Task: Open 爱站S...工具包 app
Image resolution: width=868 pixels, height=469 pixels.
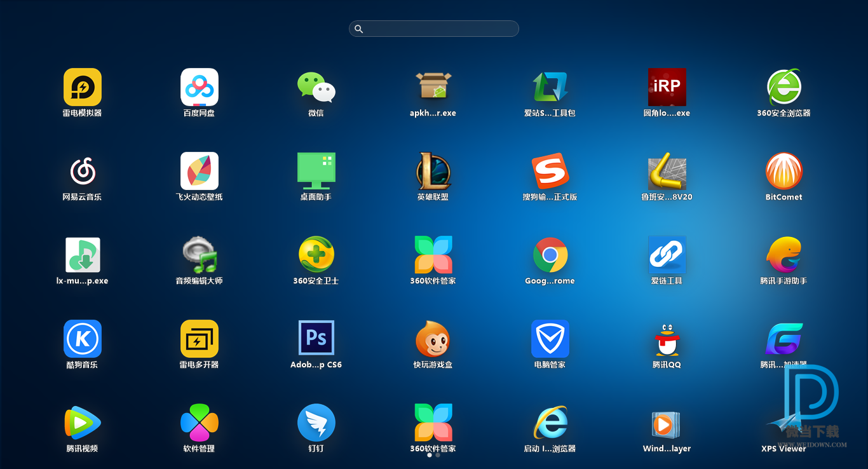Action: (550, 87)
